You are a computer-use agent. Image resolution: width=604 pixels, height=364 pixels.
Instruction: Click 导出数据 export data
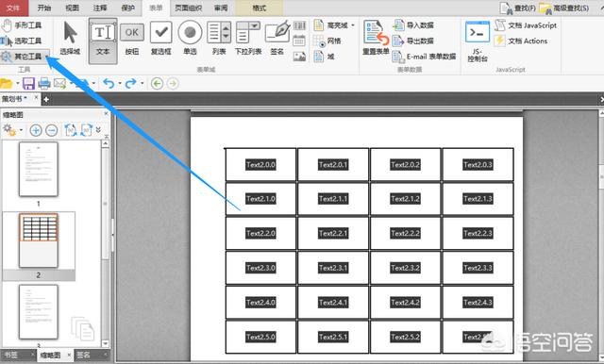click(413, 41)
